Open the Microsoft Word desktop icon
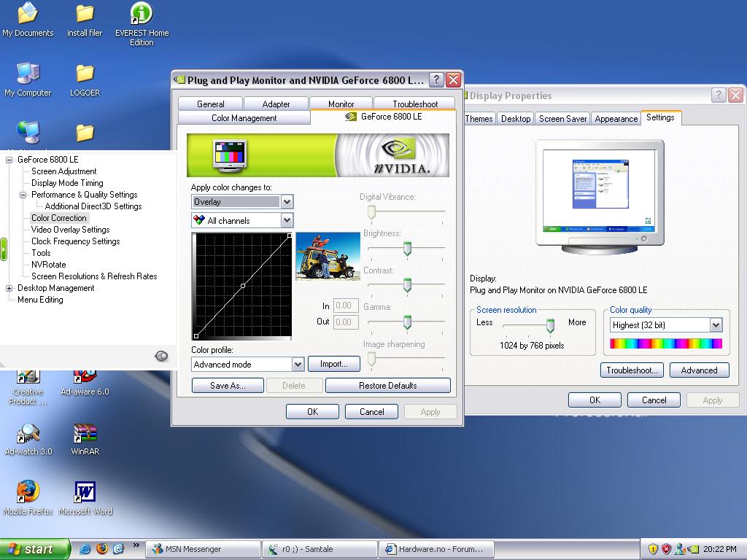 coord(85,497)
